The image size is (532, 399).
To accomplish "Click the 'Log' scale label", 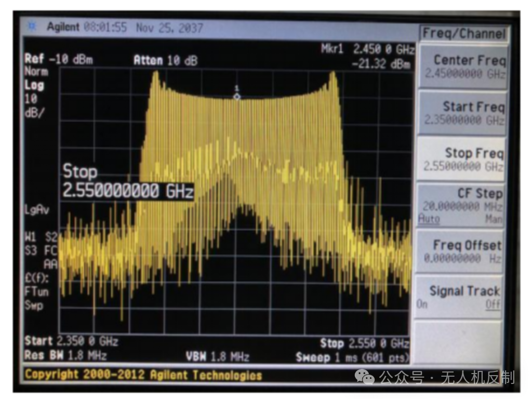I will (x=34, y=85).
